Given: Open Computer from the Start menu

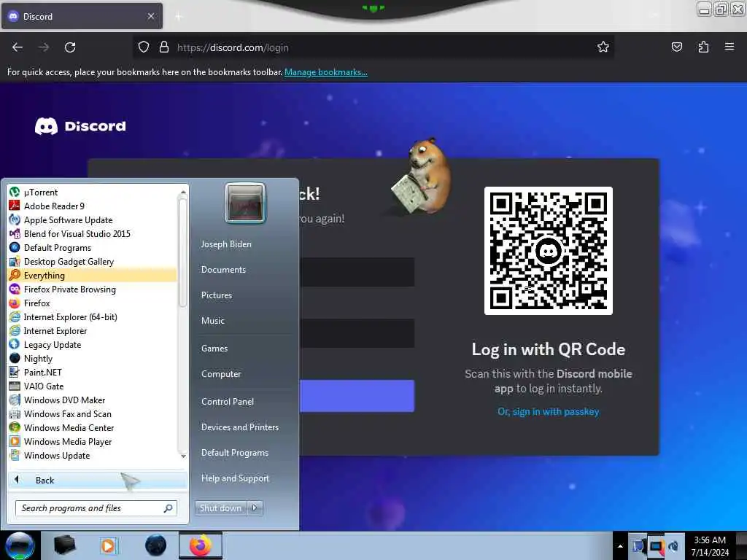Looking at the screenshot, I should 221,374.
